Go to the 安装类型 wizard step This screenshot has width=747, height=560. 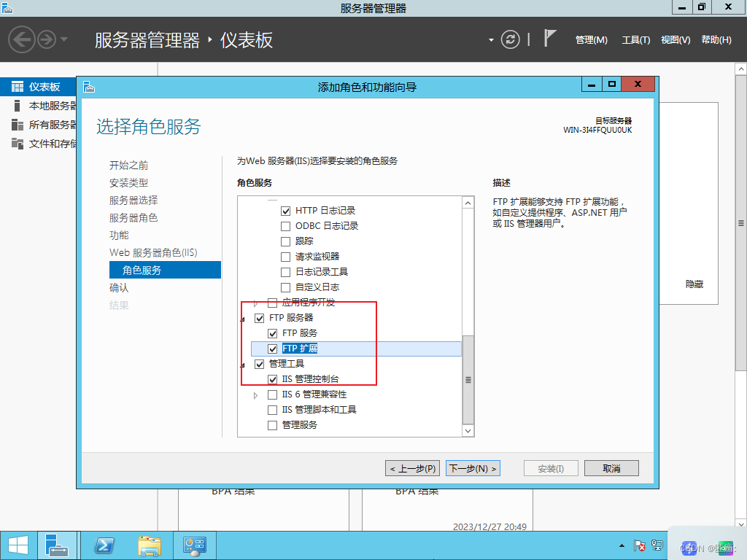coord(128,183)
